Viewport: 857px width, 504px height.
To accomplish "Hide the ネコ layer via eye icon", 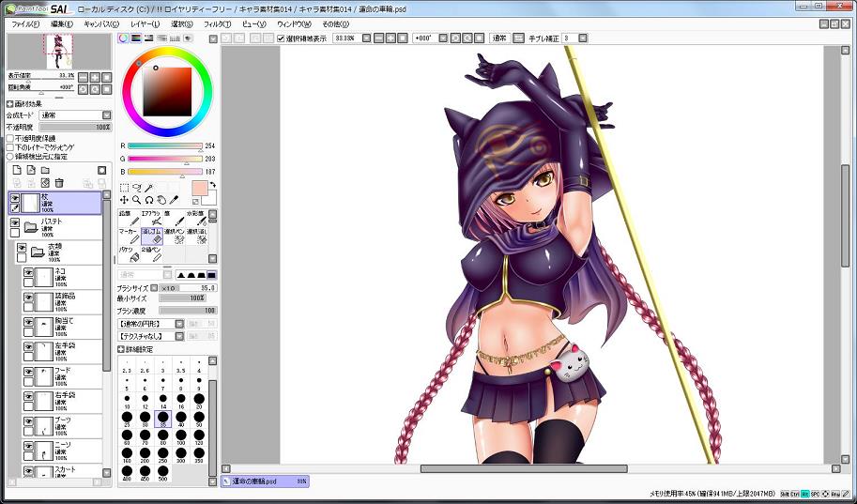I will 28,273.
